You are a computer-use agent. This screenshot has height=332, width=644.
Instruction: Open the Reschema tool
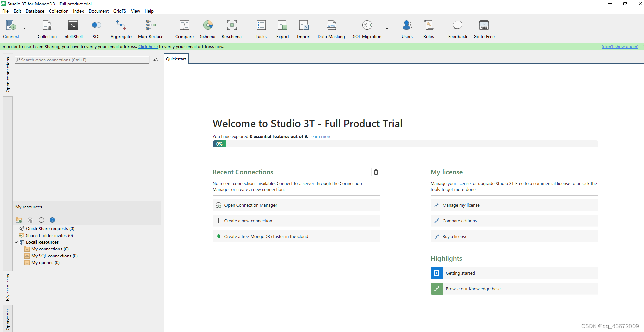[232, 29]
